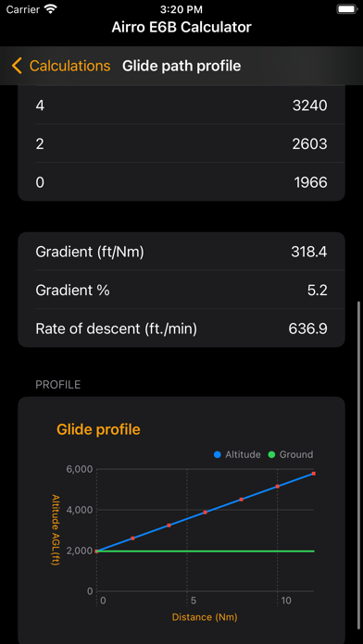Select the Gradient (ft/Nm) row
Image resolution: width=363 pixels, height=644 pixels.
181,252
